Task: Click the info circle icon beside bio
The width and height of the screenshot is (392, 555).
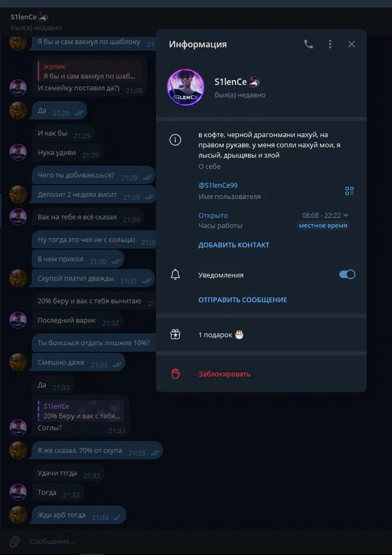Action: (175, 140)
